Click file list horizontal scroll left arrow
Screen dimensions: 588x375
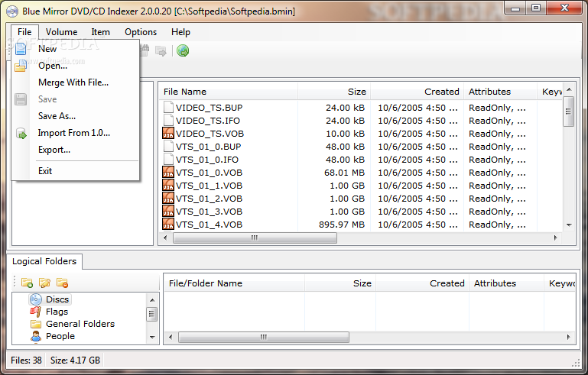165,238
